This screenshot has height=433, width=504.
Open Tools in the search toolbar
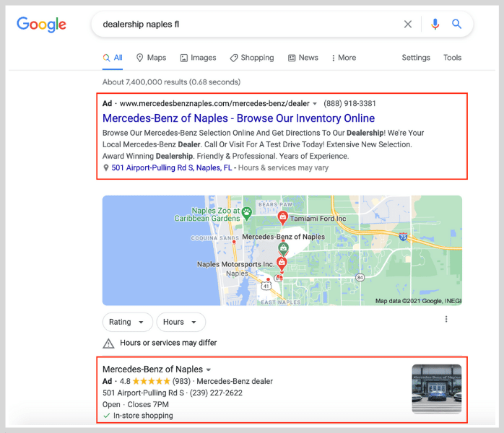tap(452, 58)
